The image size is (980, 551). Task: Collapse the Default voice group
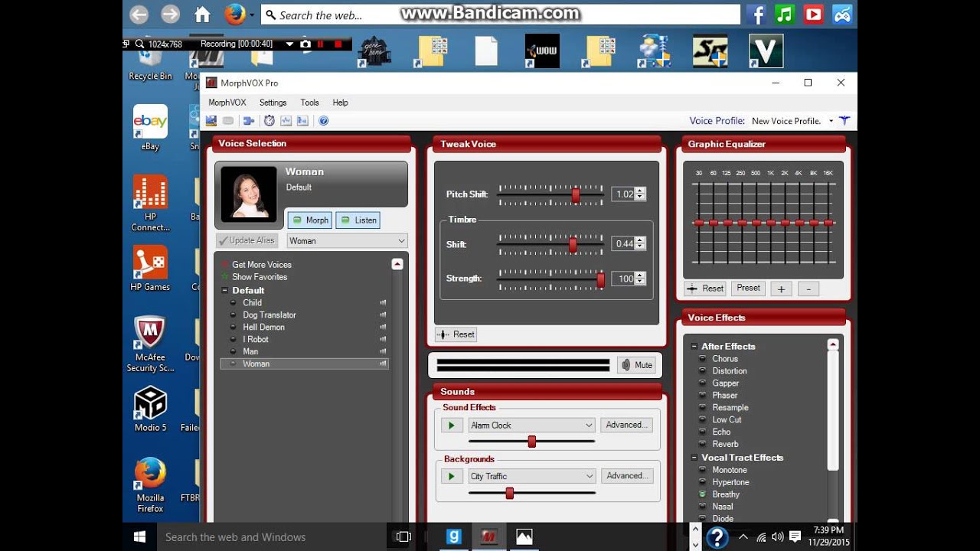click(x=225, y=291)
